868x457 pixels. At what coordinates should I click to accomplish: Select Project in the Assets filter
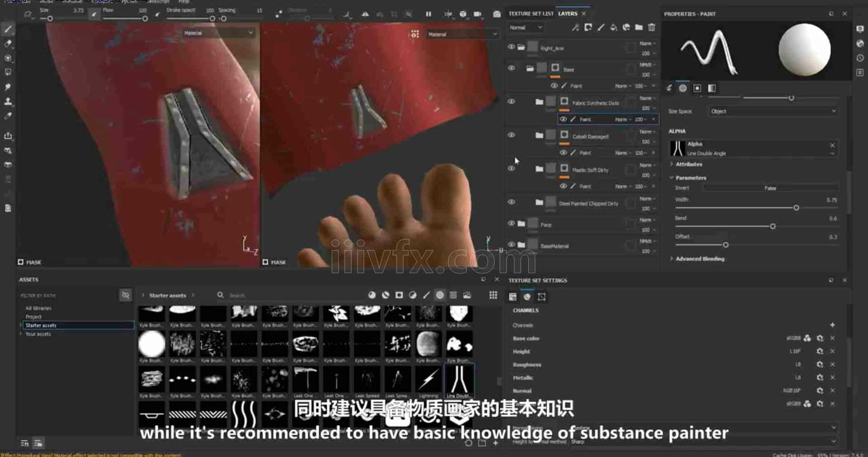point(33,317)
